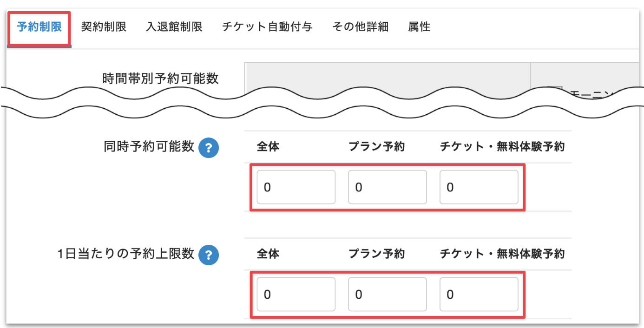The height and width of the screenshot is (328, 644).
Task: Open help icon for 同時予約可能数
Action: tap(209, 148)
